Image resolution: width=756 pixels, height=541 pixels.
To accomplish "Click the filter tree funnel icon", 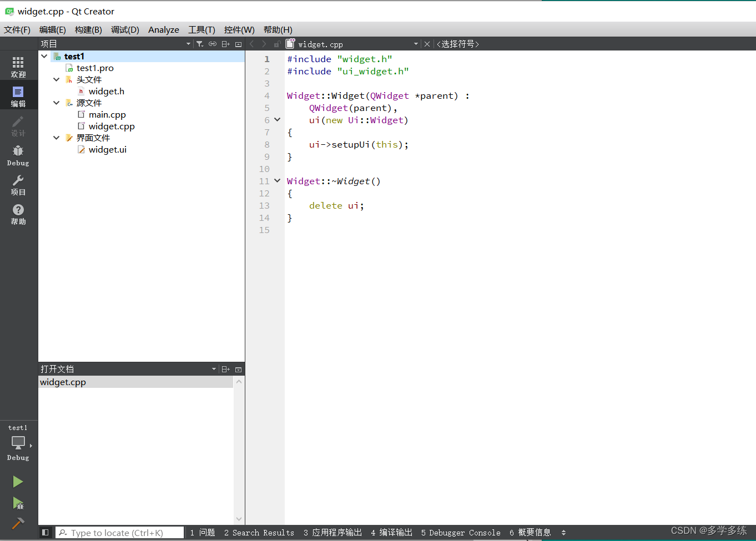I will 200,44.
